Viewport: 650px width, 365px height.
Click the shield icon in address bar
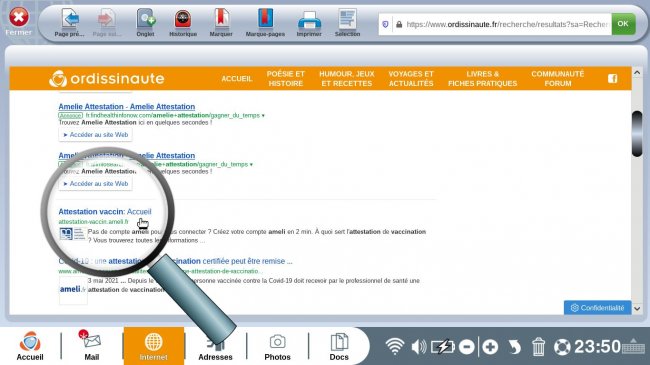click(386, 24)
